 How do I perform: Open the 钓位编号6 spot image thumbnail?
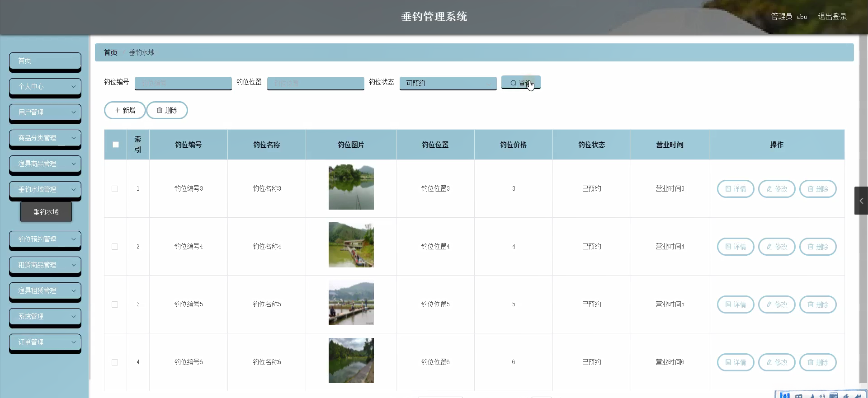(x=351, y=361)
